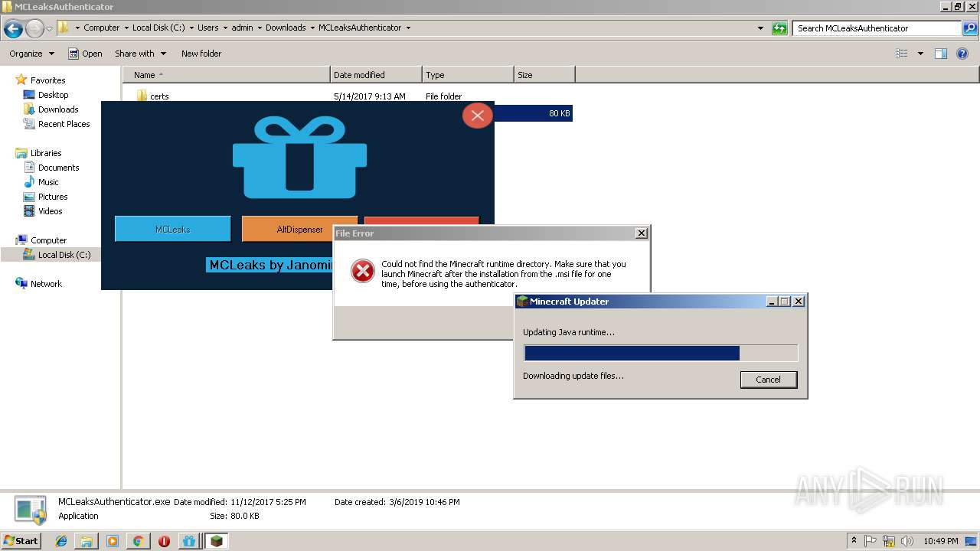Click the Action Center flag icon
This screenshot has width=980, height=551.
tap(871, 541)
